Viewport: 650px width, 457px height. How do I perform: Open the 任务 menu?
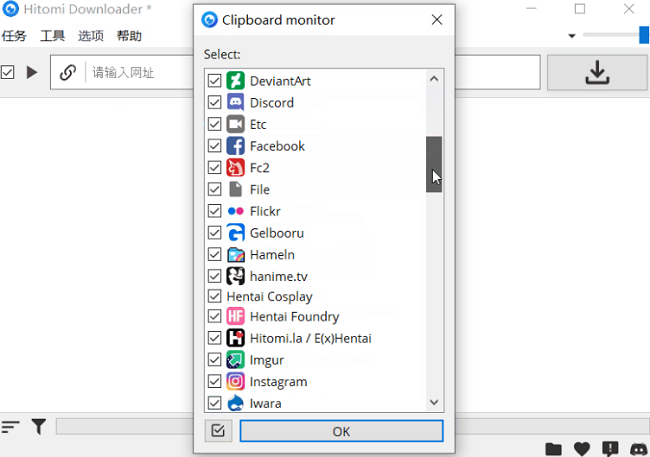(x=14, y=36)
